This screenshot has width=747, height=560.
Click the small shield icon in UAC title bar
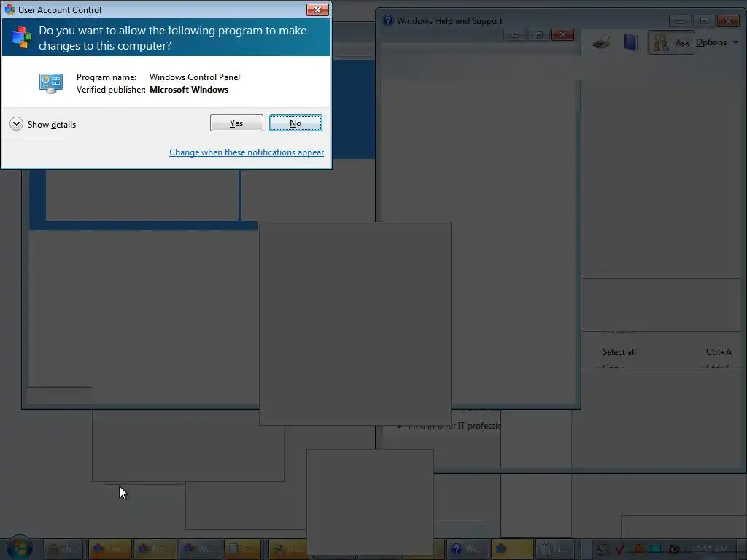click(9, 9)
